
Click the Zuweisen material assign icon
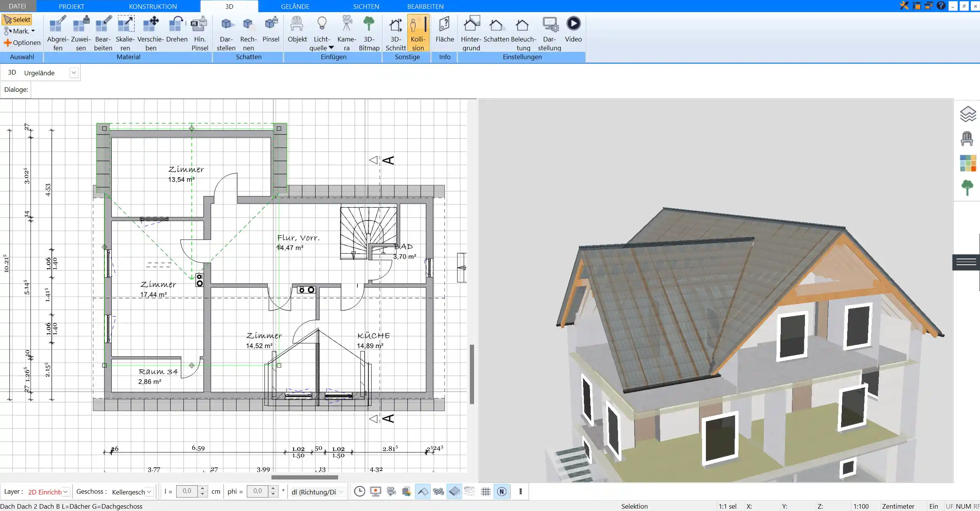(81, 33)
